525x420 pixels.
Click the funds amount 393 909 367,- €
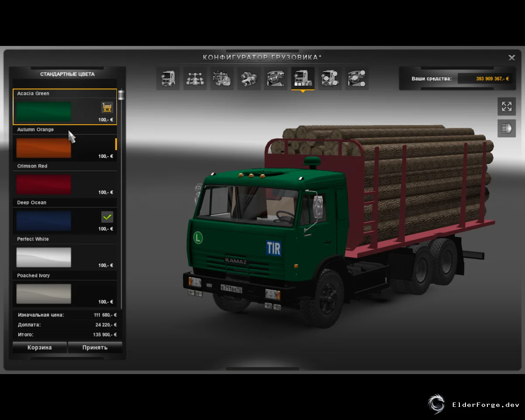pyautogui.click(x=492, y=79)
